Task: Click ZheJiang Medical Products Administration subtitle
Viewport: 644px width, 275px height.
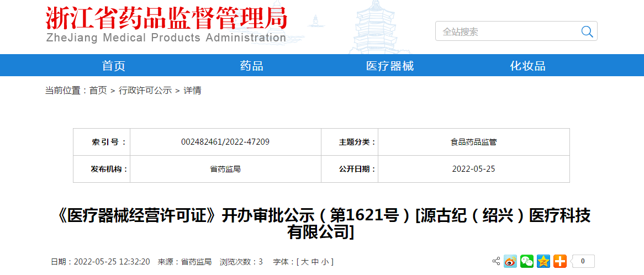Action: tap(166, 38)
